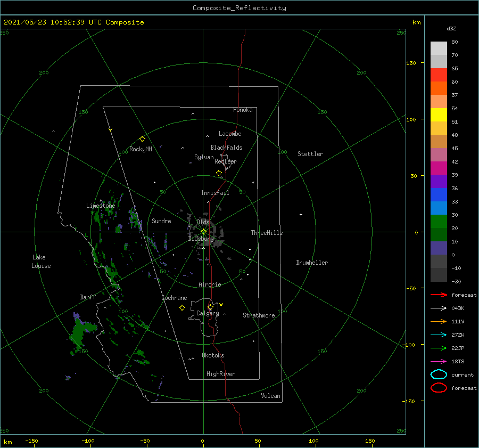Click the Banff label
This screenshot has height=448, width=479.
[x=88, y=297]
